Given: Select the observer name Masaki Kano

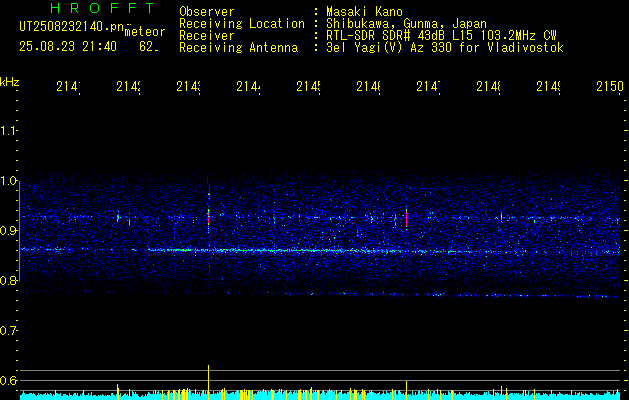Looking at the screenshot, I should pyautogui.click(x=364, y=12).
